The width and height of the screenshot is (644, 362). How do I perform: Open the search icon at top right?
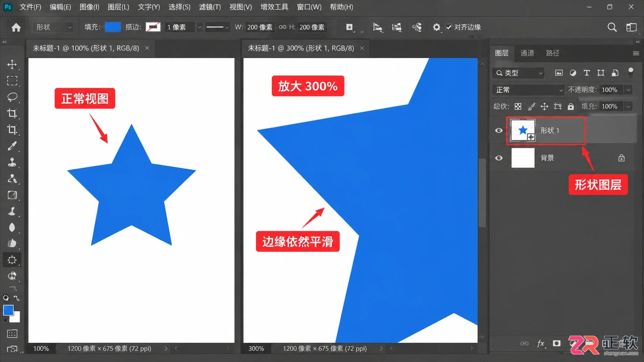coord(612,27)
